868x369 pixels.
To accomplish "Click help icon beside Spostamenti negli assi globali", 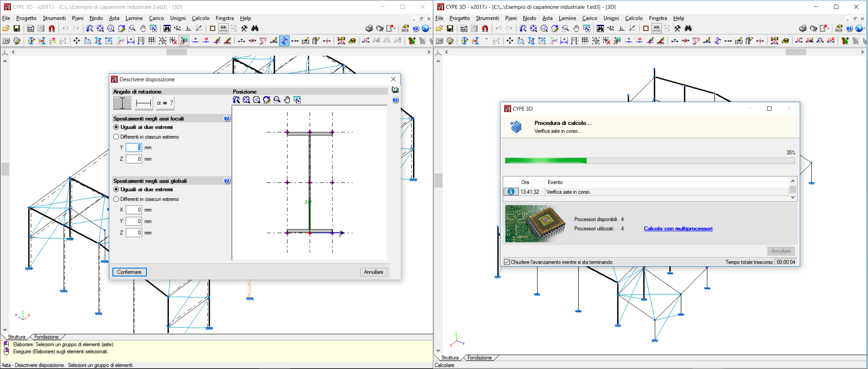I will 227,181.
